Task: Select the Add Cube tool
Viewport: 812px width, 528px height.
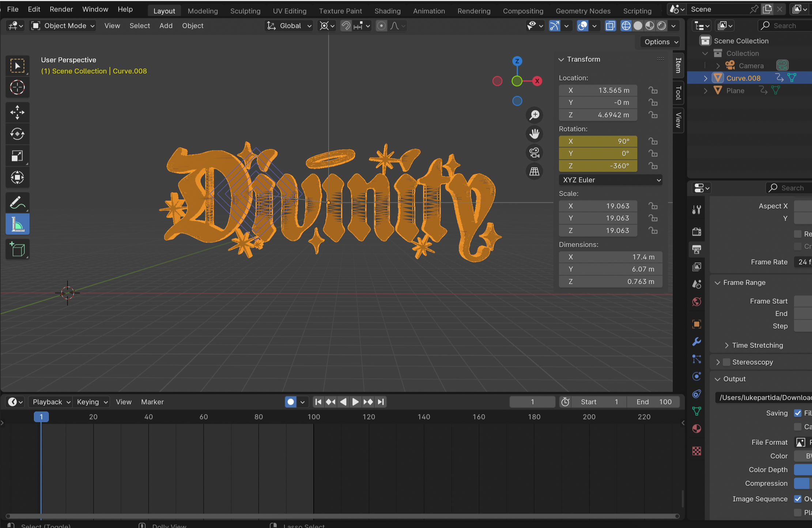Action: click(x=17, y=249)
